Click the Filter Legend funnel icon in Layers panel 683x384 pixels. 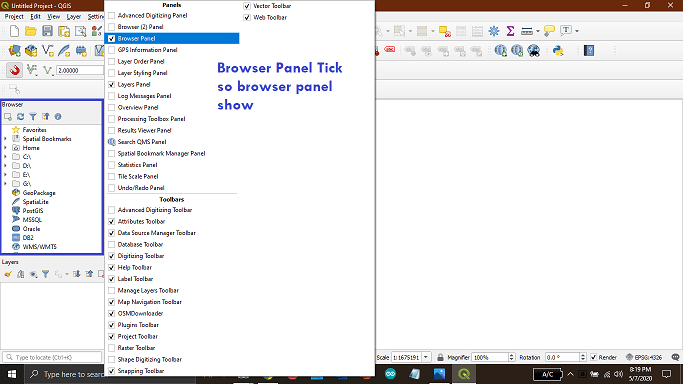point(45,274)
